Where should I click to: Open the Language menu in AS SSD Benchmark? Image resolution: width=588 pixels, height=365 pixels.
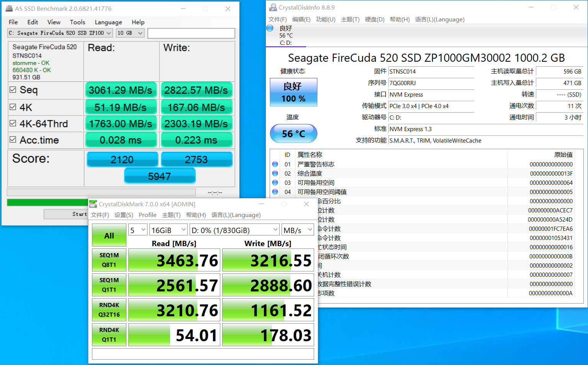pyautogui.click(x=108, y=22)
